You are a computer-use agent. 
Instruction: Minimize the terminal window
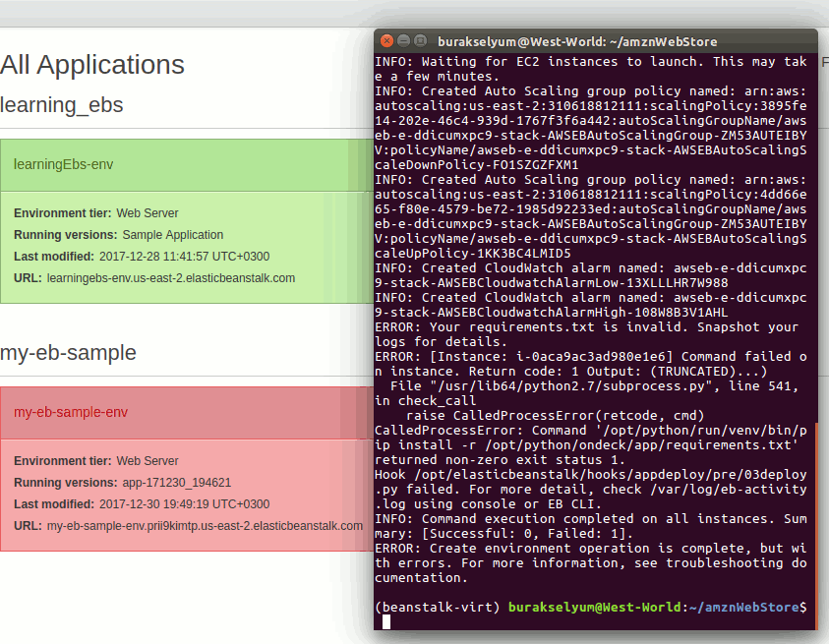[x=403, y=41]
